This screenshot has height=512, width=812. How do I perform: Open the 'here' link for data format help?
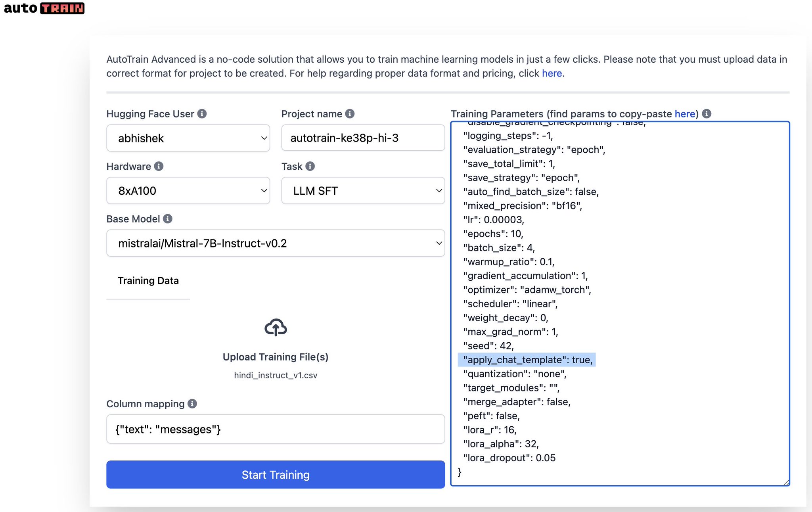[552, 73]
